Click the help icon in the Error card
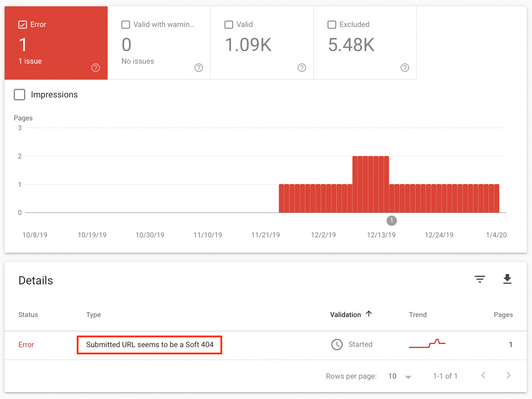Viewport: 532px width, 399px height. 96,68
